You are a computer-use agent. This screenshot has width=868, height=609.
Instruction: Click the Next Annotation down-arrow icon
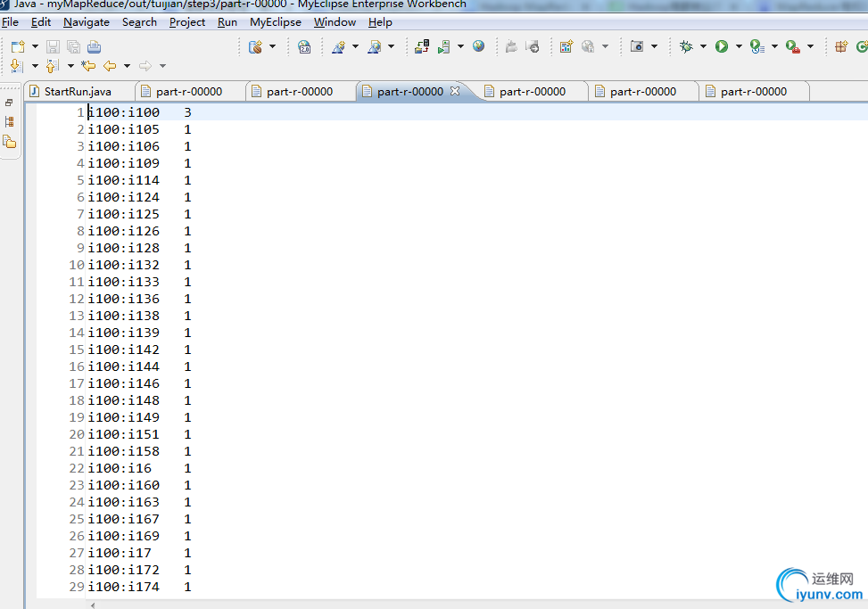(x=17, y=66)
